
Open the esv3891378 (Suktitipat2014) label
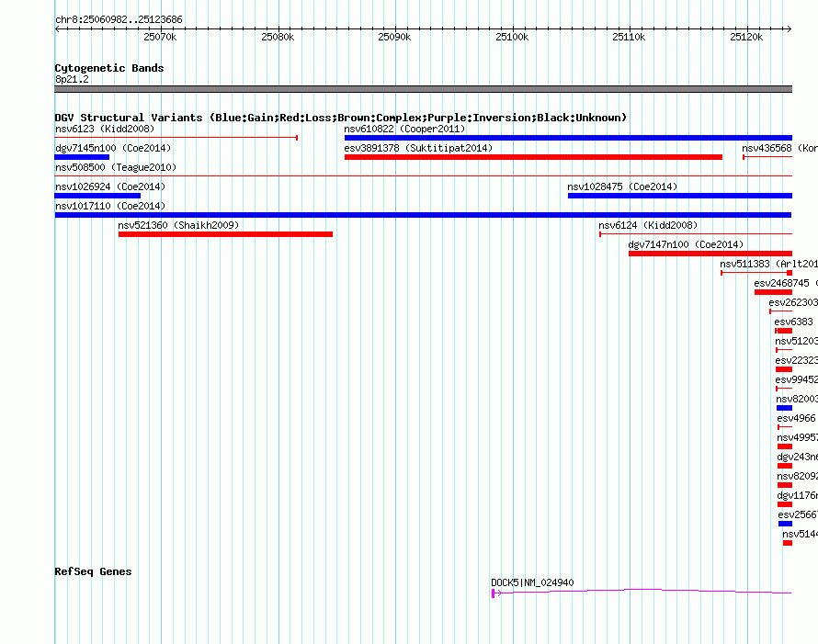418,148
